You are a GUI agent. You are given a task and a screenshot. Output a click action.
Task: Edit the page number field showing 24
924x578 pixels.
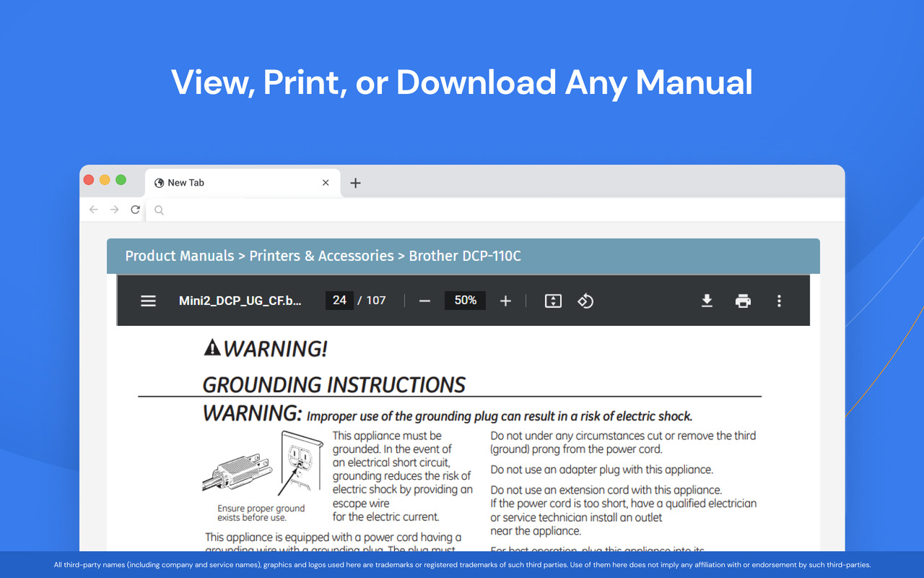tap(339, 301)
